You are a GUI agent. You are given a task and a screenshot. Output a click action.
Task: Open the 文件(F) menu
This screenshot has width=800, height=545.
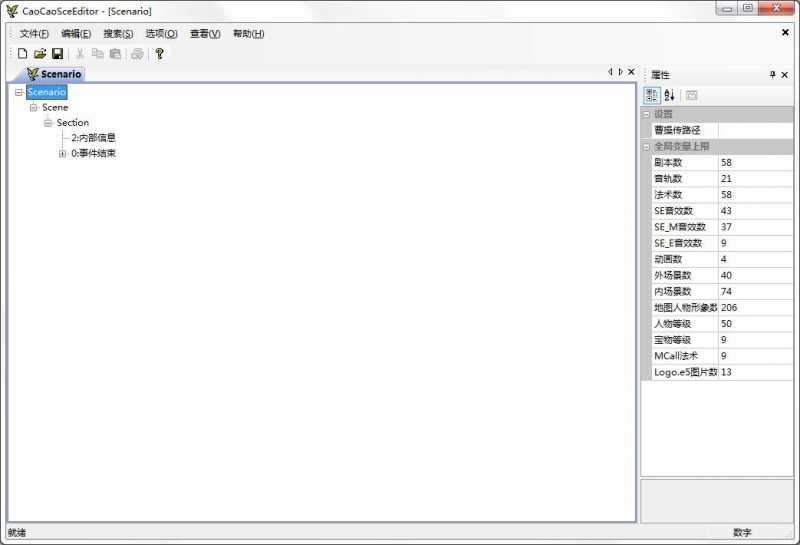coord(34,33)
